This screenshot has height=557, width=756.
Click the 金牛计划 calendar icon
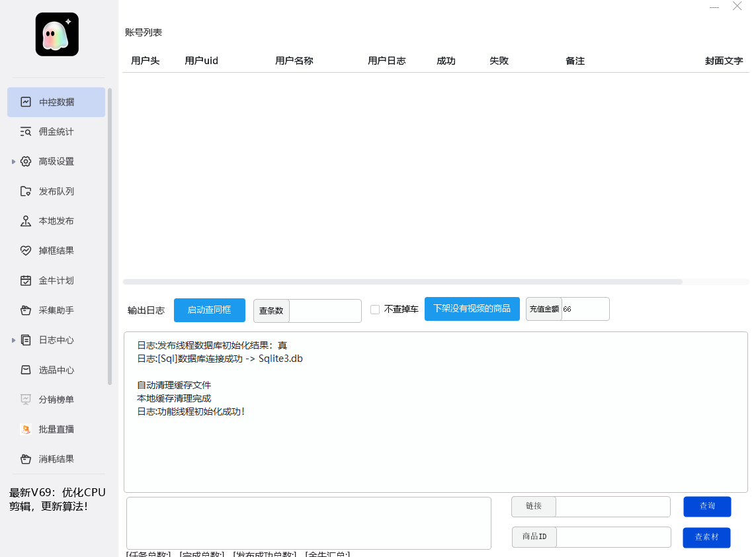26,280
